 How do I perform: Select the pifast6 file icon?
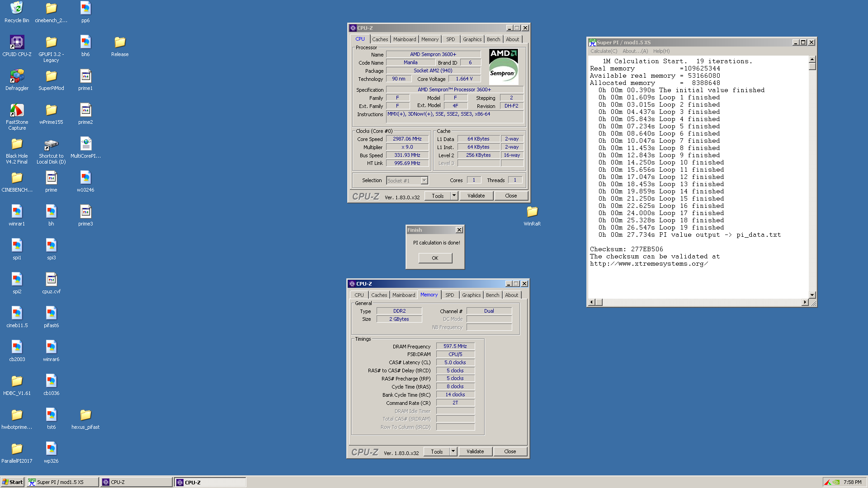(x=51, y=317)
